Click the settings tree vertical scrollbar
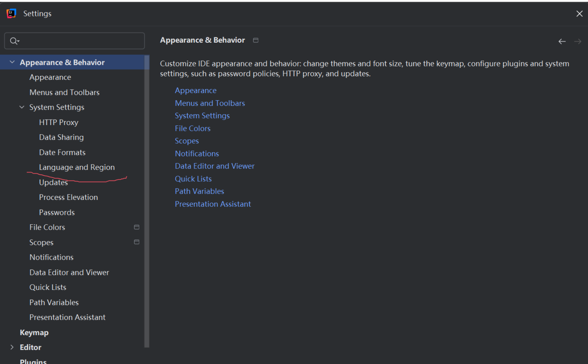Image resolution: width=588 pixels, height=364 pixels. point(147,201)
